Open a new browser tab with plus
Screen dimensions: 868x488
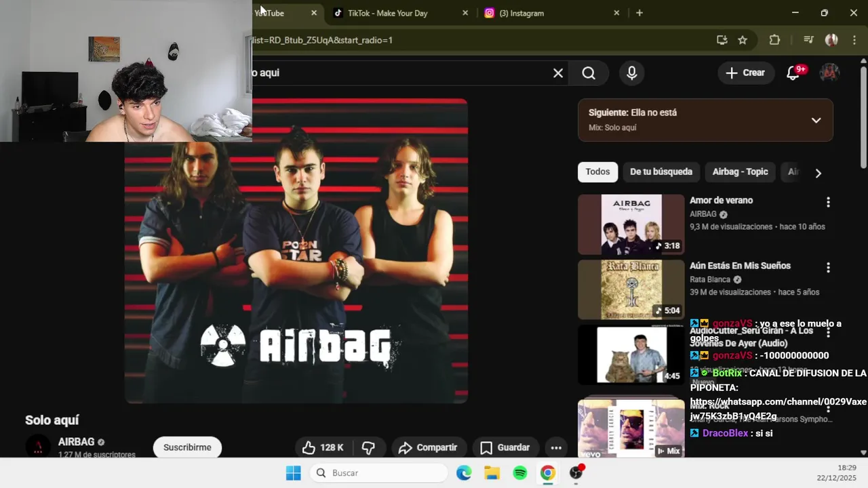coord(639,13)
